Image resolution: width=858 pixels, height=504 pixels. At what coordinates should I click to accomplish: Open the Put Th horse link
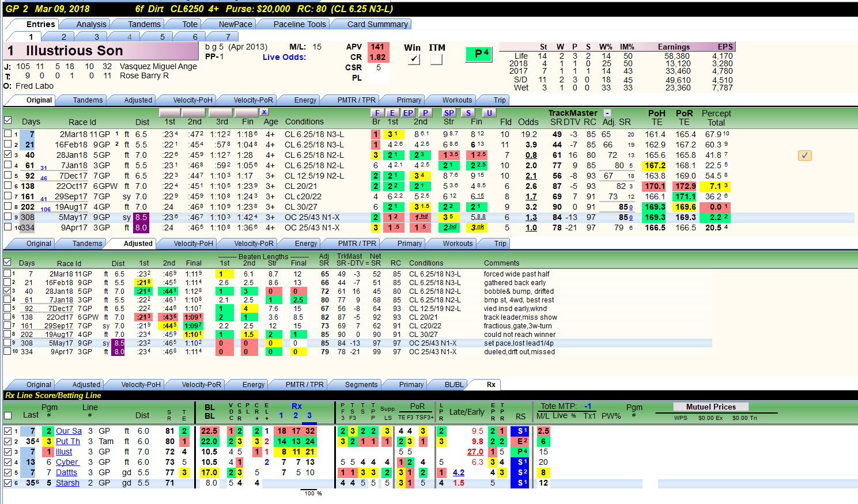tap(68, 441)
